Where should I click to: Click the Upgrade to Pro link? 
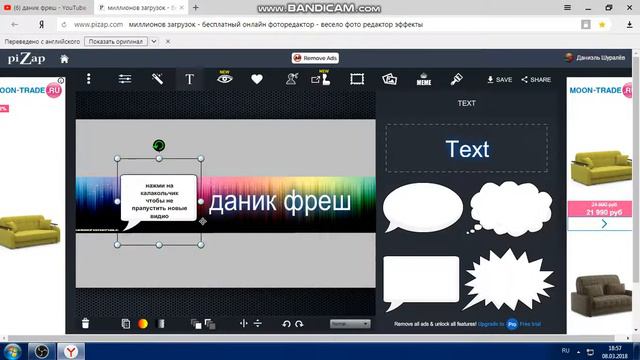498,324
